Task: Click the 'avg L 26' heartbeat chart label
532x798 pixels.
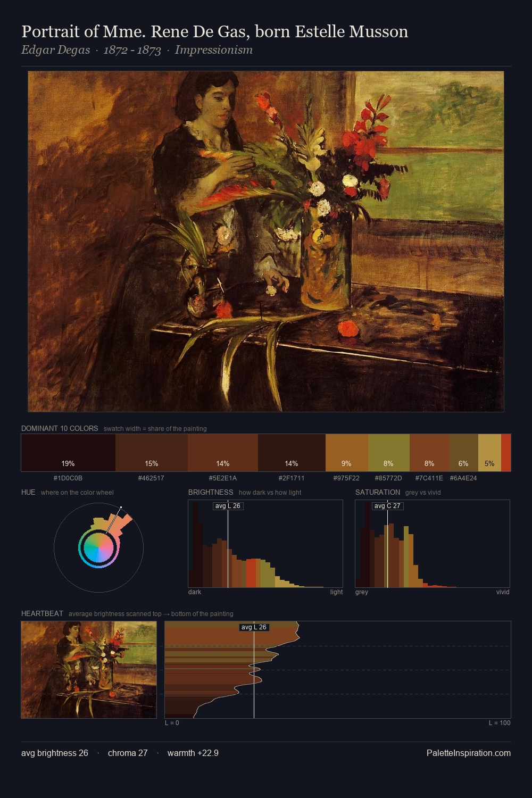Action: [254, 627]
